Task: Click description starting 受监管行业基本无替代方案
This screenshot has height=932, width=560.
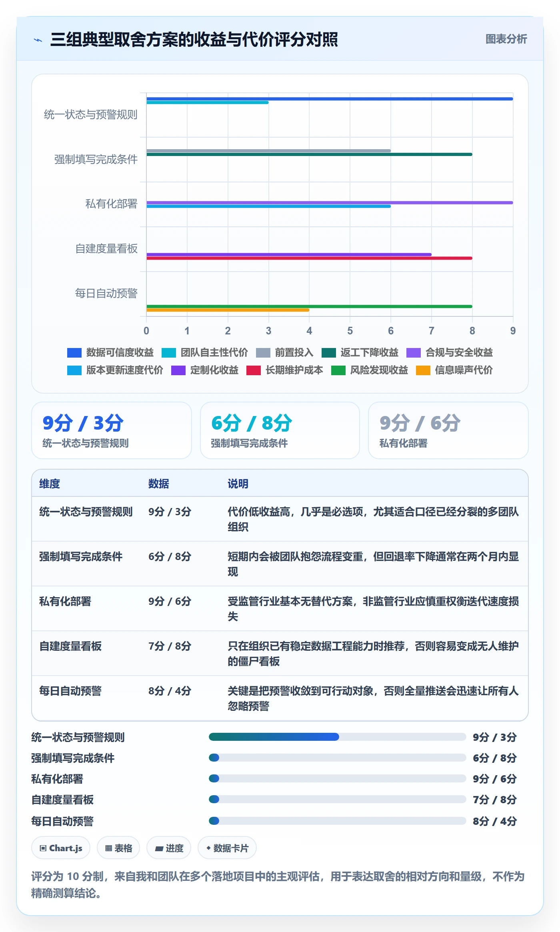Action: tap(373, 609)
